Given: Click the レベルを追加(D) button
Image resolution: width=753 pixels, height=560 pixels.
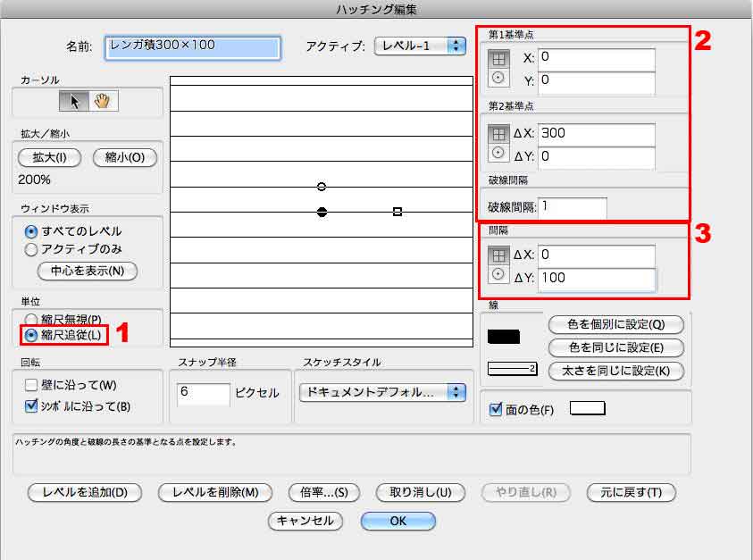Looking at the screenshot, I should [x=84, y=492].
